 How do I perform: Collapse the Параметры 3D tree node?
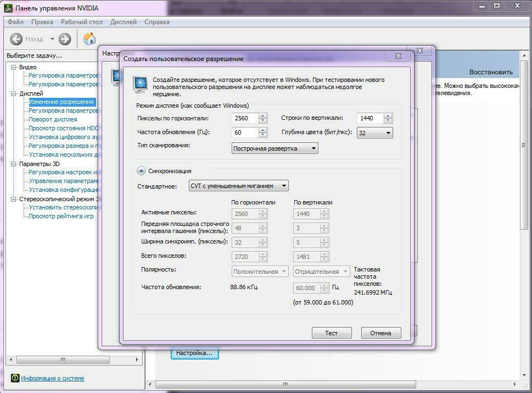pos(14,164)
